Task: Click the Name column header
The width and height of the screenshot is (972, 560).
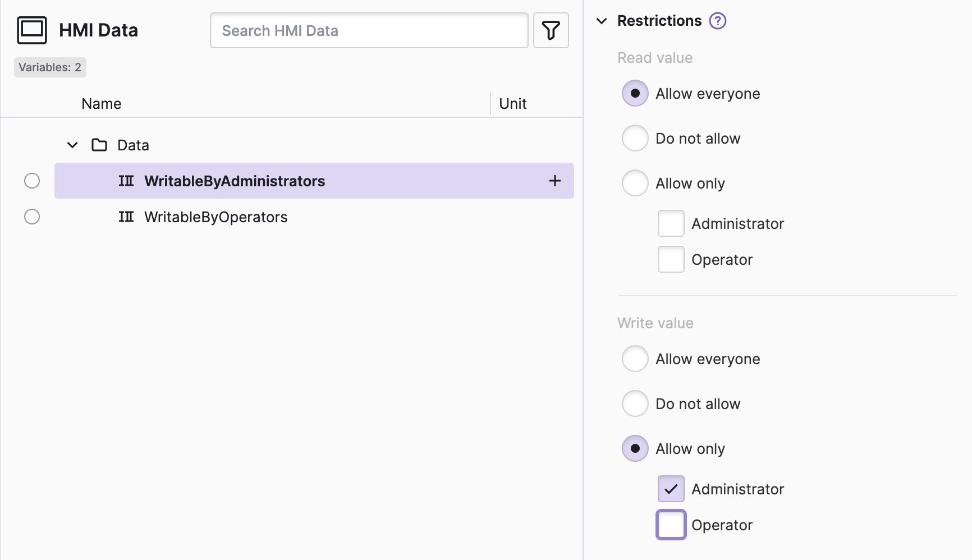Action: 102,104
